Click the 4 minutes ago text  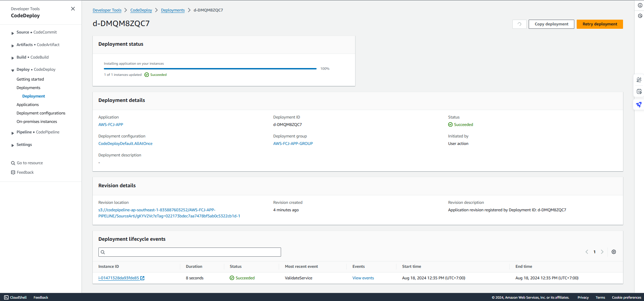point(286,210)
